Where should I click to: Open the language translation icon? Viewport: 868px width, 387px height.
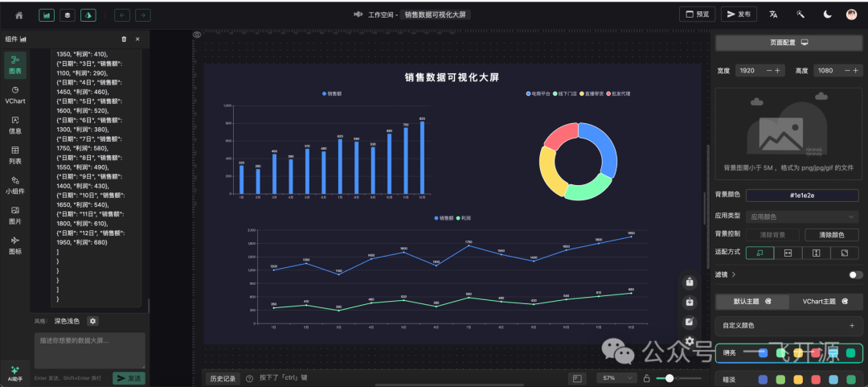click(773, 14)
